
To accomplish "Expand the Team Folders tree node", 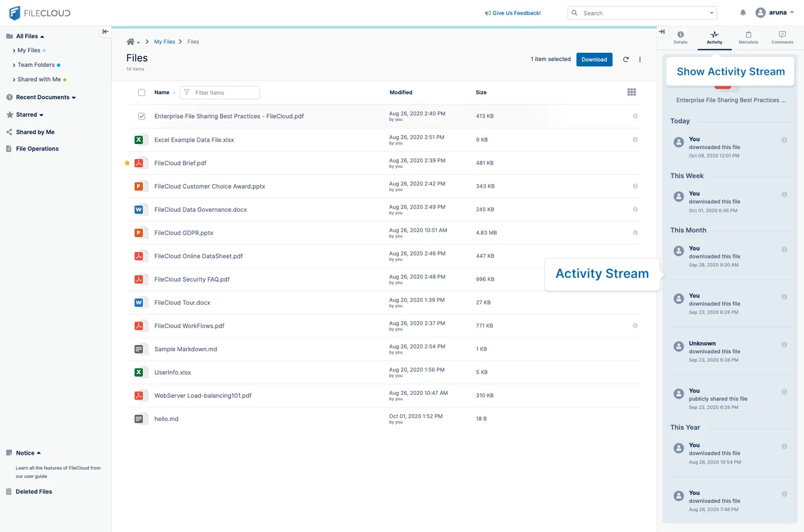I will 14,65.
